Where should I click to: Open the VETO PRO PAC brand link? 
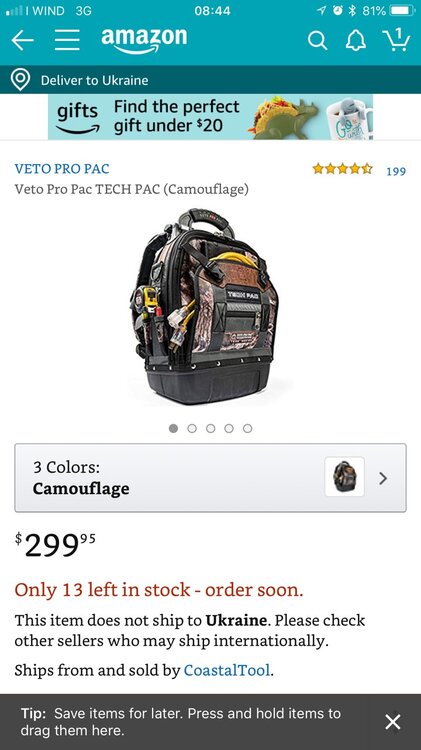click(62, 169)
